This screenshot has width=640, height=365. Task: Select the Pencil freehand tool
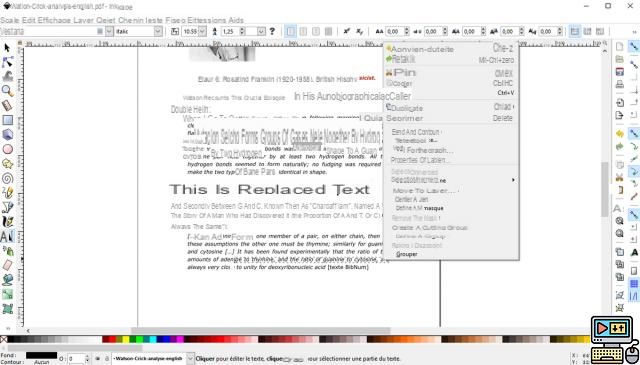pos(7,193)
